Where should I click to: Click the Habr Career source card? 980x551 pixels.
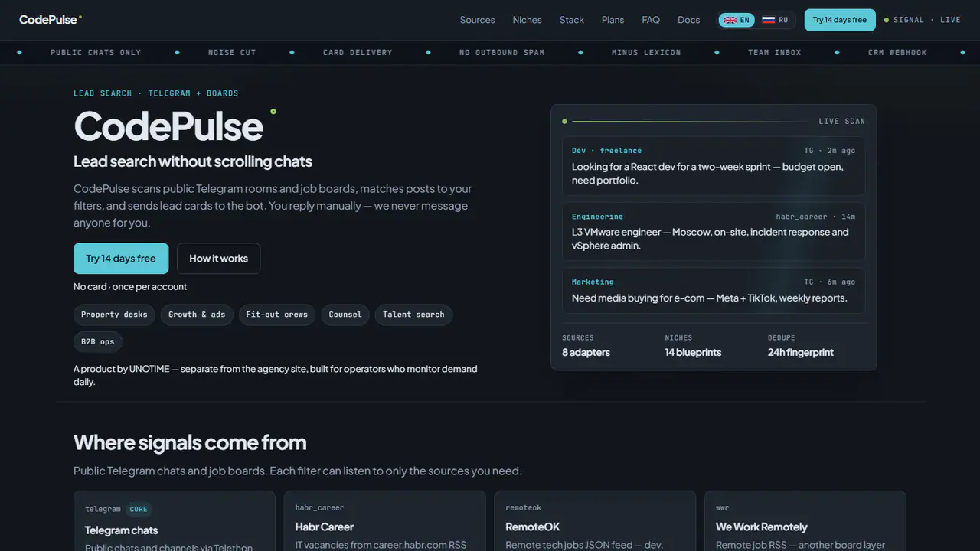384,521
